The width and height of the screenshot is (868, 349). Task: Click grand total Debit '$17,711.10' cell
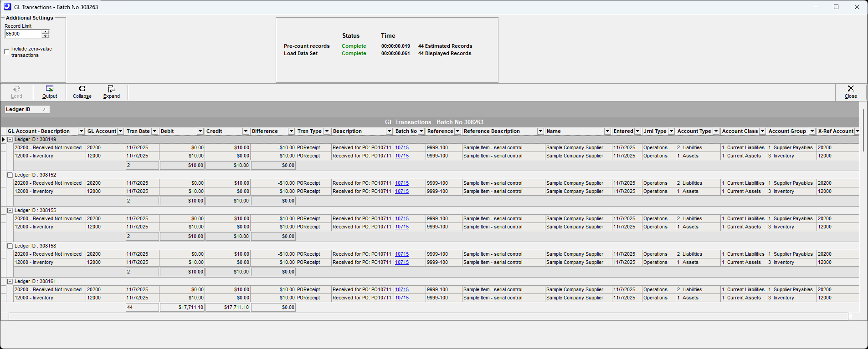click(x=182, y=307)
